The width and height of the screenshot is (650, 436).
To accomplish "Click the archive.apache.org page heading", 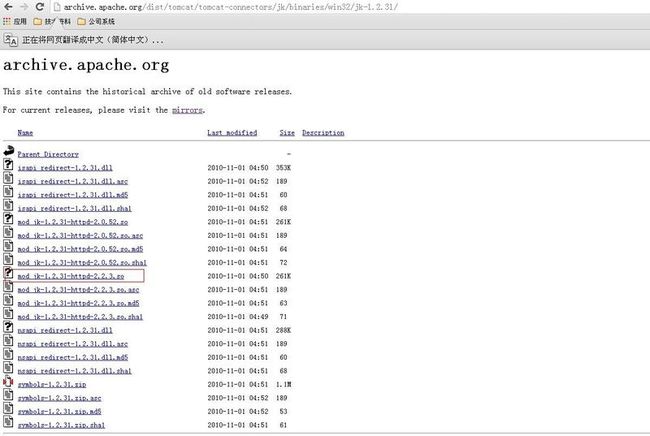I will pos(86,65).
